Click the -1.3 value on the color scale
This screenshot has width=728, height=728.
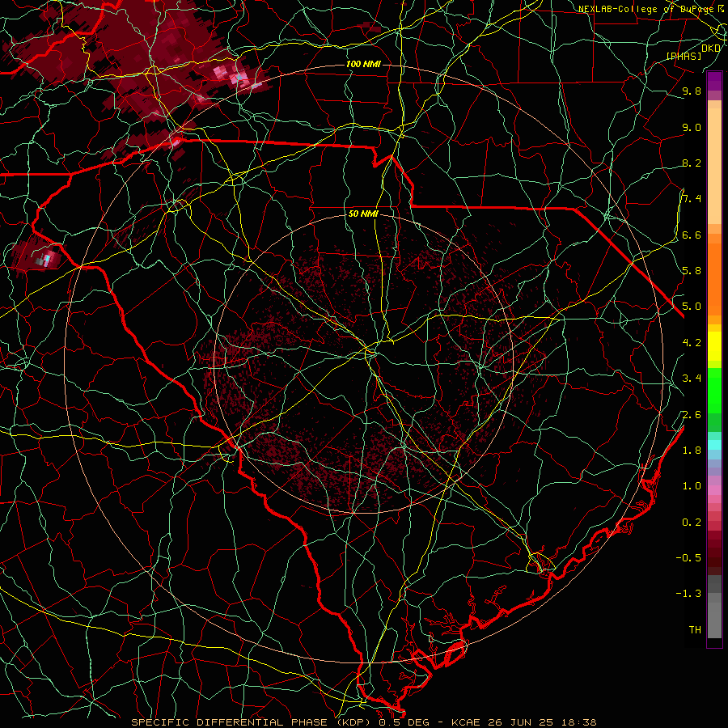(x=688, y=594)
